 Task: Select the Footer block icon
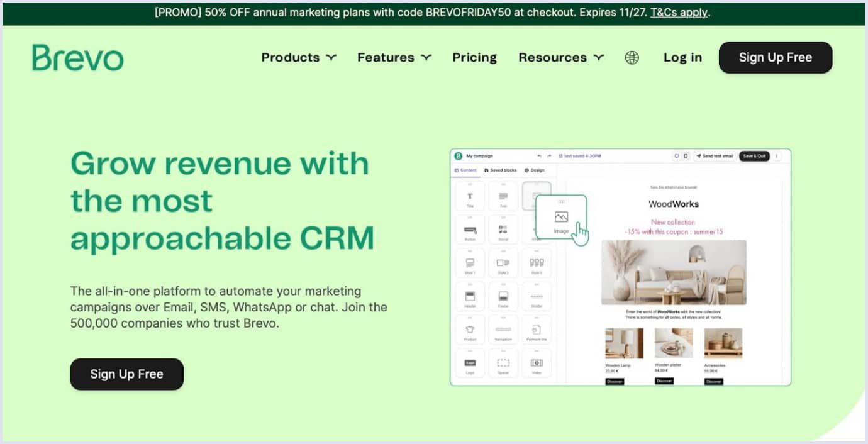(503, 297)
